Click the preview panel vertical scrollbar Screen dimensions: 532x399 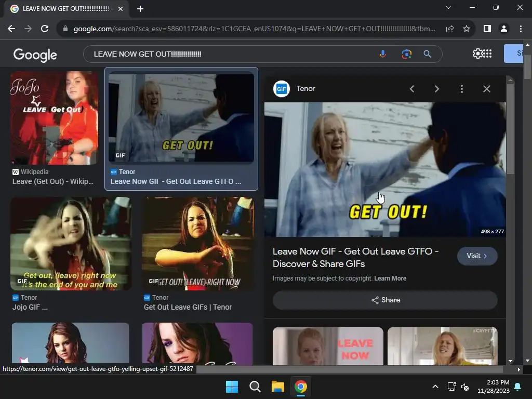pyautogui.click(x=510, y=129)
